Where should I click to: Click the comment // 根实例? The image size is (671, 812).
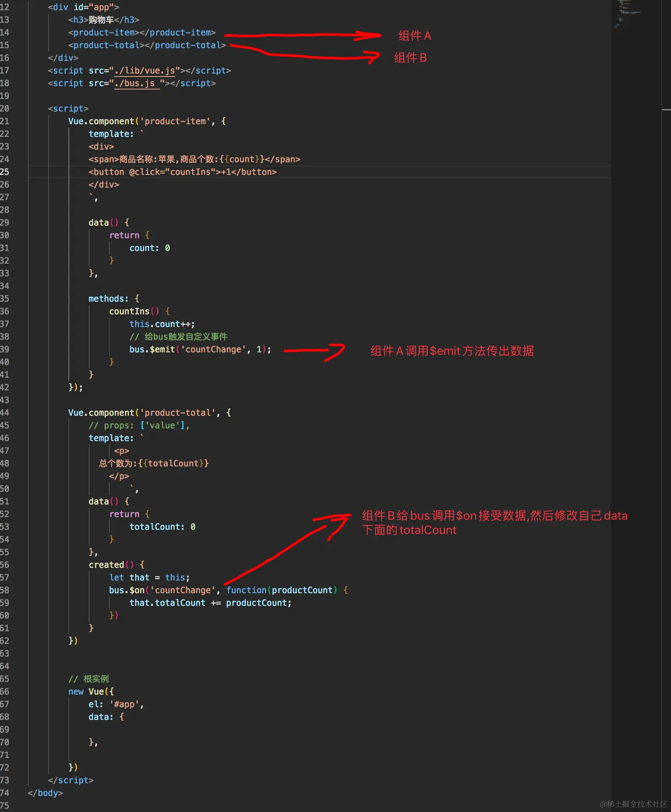click(x=88, y=679)
